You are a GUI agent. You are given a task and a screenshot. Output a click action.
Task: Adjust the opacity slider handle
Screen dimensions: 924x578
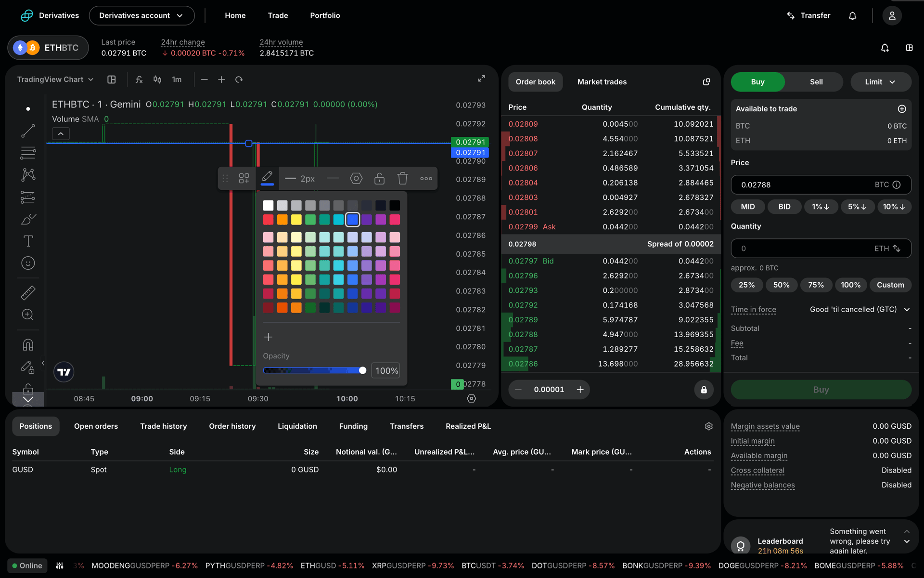pyautogui.click(x=362, y=370)
